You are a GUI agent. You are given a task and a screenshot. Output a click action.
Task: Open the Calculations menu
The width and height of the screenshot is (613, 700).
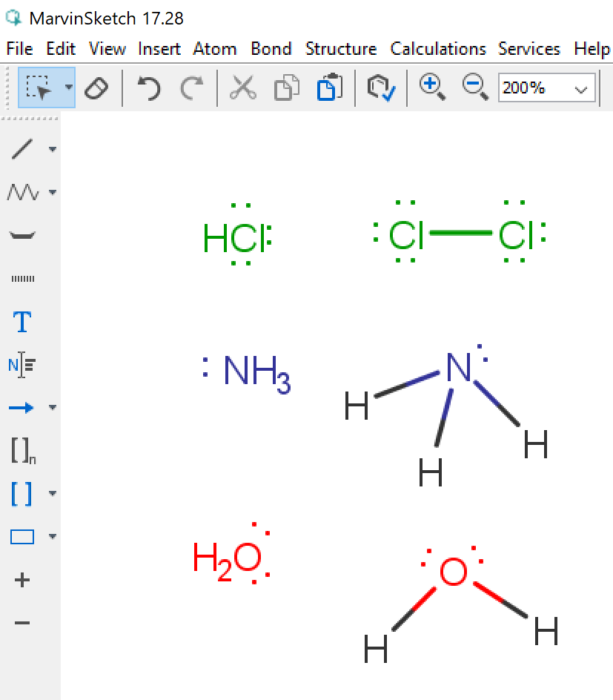[x=438, y=49]
